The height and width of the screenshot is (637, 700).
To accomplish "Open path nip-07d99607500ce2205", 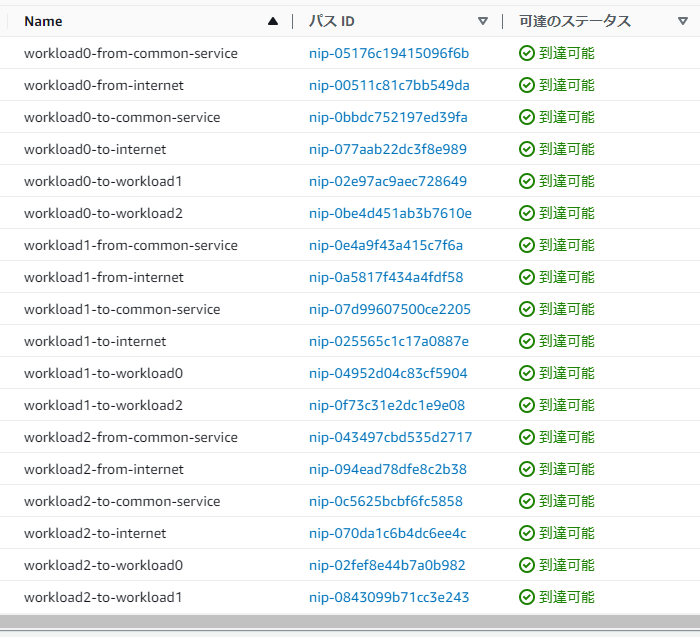I will point(390,309).
